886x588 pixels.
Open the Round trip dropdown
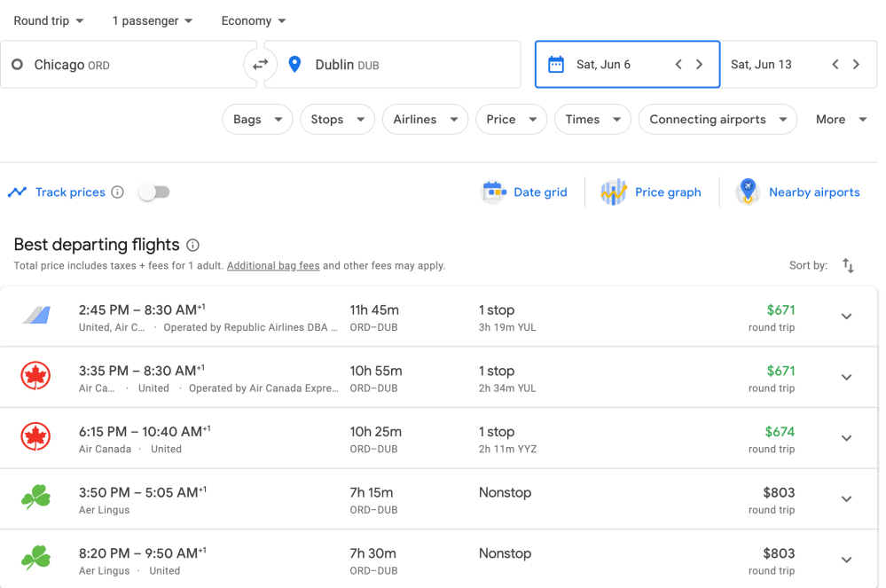49,20
